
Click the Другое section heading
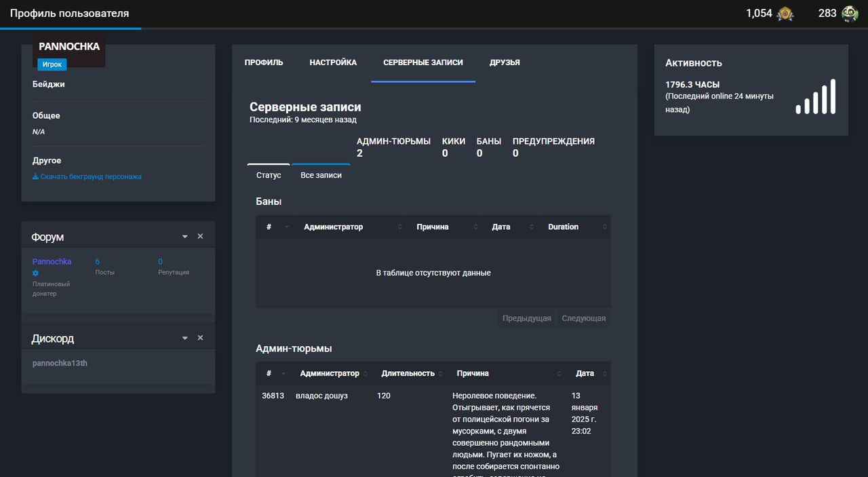pyautogui.click(x=47, y=161)
